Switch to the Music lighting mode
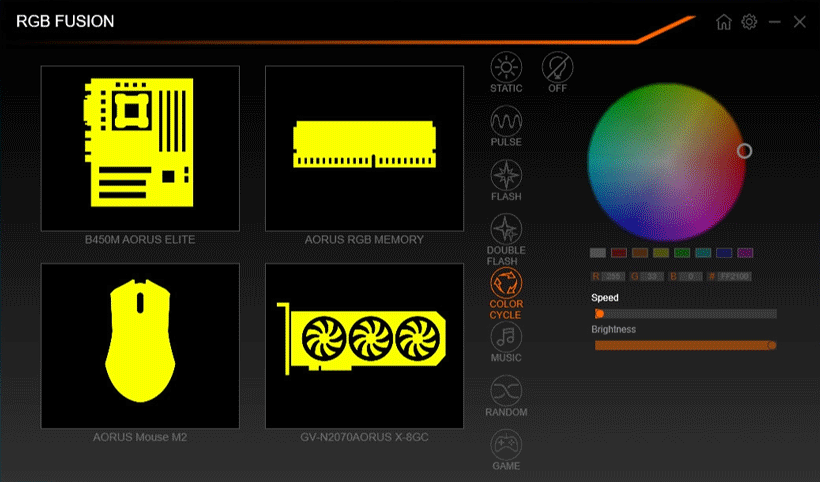The height and width of the screenshot is (482, 820). click(x=506, y=342)
